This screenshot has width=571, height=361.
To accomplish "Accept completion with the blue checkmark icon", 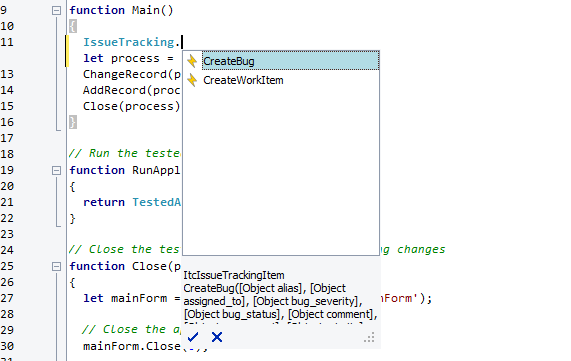I will [x=193, y=337].
